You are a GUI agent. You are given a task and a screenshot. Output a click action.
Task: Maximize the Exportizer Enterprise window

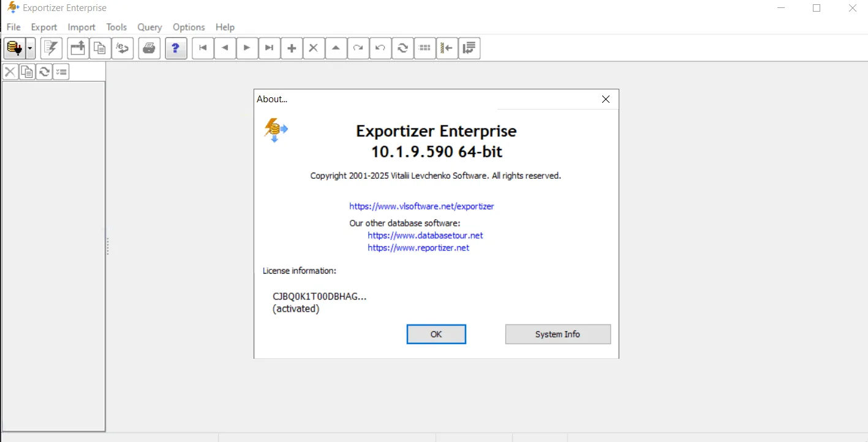817,8
